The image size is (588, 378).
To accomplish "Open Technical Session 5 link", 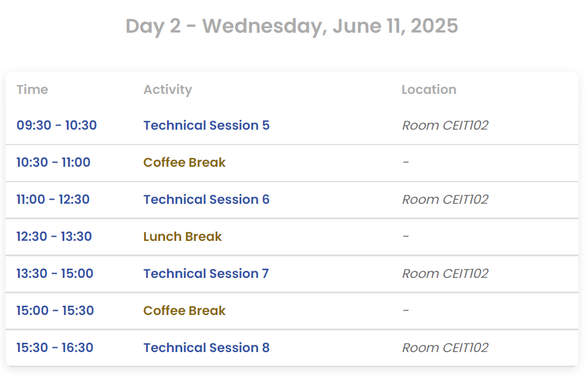I will click(206, 125).
